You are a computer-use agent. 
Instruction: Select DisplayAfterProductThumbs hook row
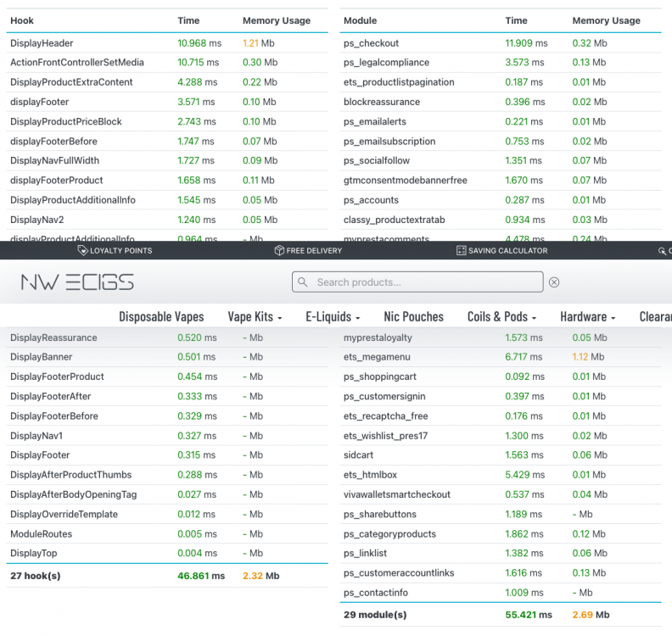(x=167, y=475)
